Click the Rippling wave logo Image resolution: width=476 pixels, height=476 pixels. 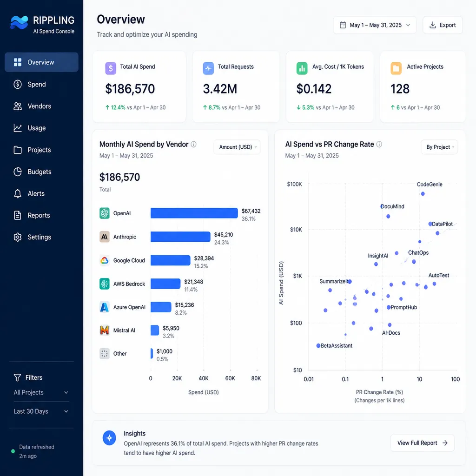coord(19,22)
